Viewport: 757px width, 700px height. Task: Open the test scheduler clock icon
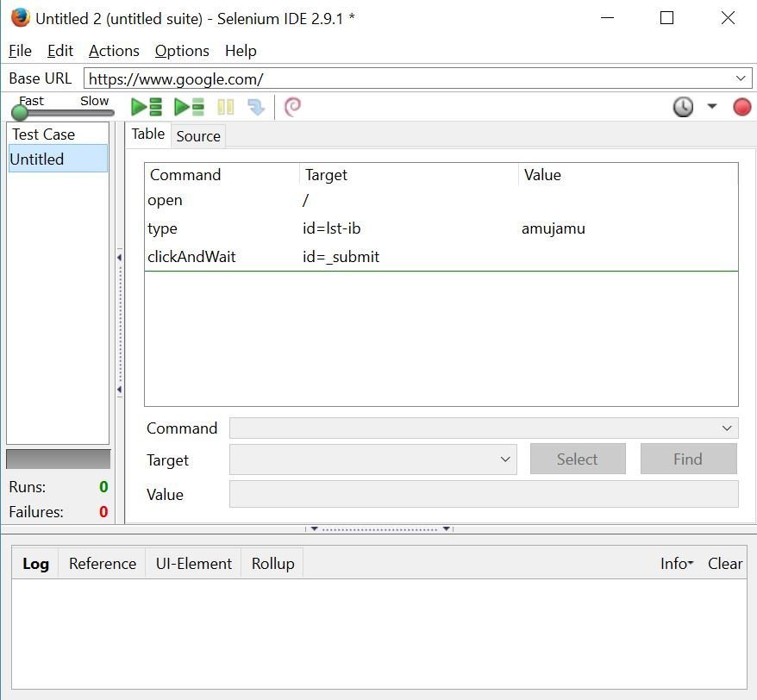tap(683, 107)
